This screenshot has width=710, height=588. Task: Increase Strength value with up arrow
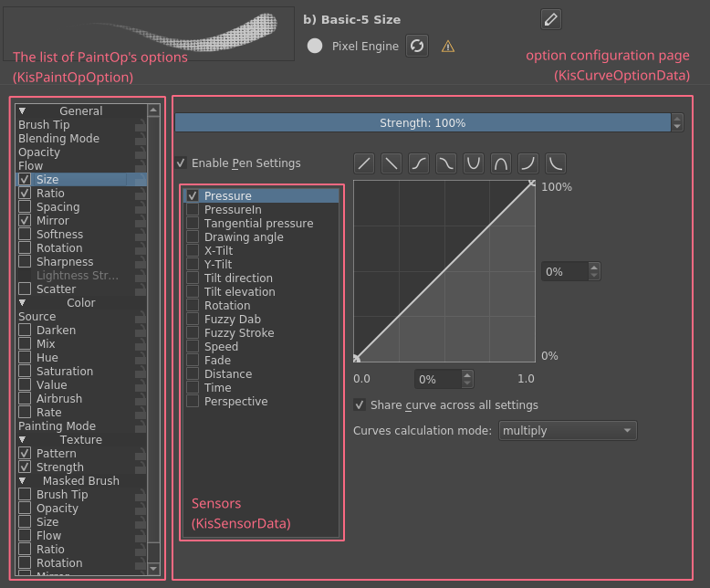(x=677, y=119)
